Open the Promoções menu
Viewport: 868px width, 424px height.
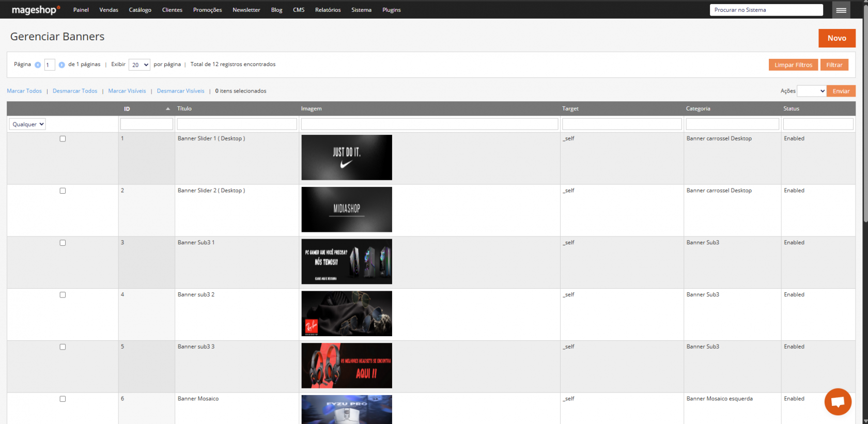pos(207,10)
